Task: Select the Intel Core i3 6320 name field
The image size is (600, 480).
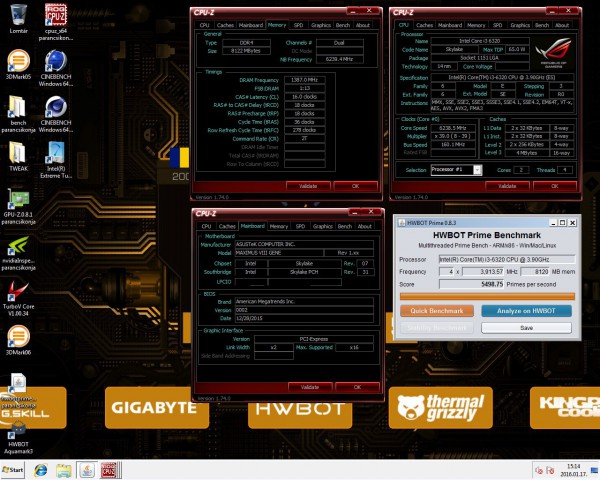Action: (480, 41)
